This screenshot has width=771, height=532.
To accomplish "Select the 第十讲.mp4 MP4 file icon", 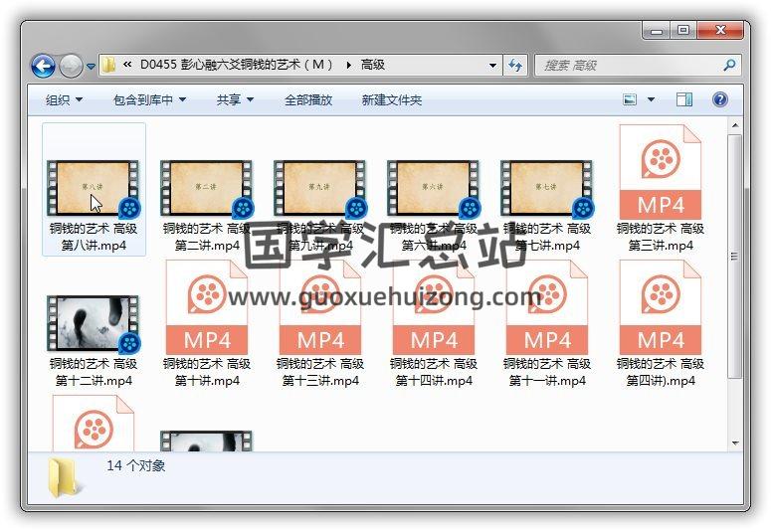I will pyautogui.click(x=207, y=307).
